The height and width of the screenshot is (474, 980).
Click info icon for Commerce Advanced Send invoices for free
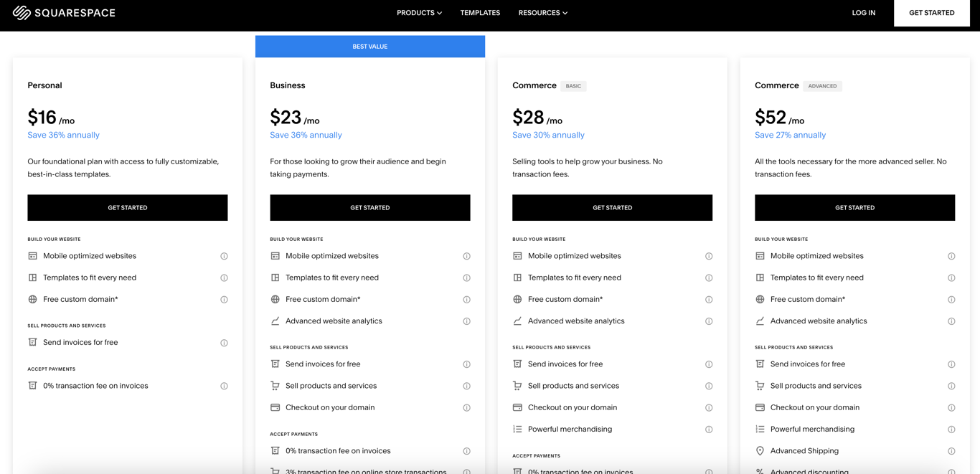click(x=951, y=364)
